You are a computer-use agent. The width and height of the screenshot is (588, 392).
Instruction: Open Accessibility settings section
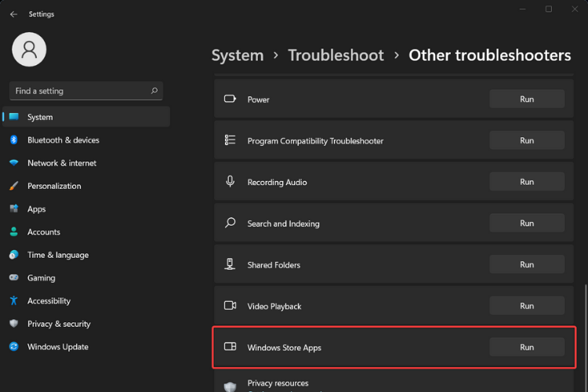pos(86,300)
